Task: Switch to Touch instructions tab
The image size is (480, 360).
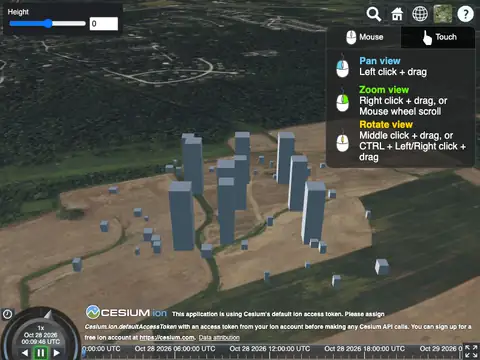Action: tap(438, 37)
